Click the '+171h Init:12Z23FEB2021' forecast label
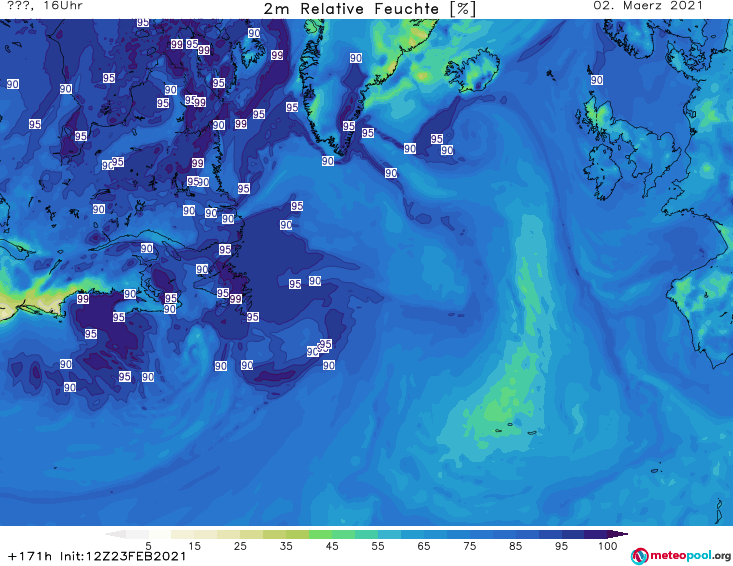This screenshot has height=566, width=733. (x=97, y=557)
